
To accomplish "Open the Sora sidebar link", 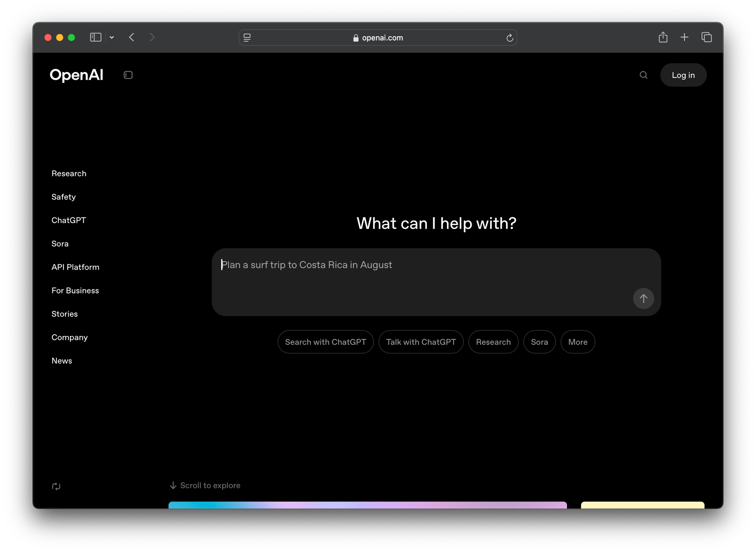I will [x=60, y=243].
